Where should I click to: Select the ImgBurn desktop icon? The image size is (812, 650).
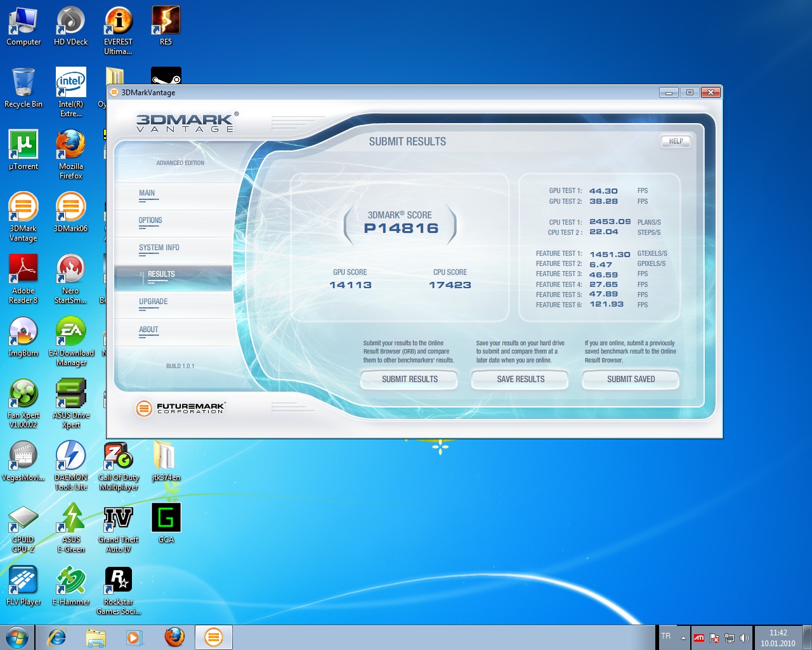pyautogui.click(x=23, y=337)
